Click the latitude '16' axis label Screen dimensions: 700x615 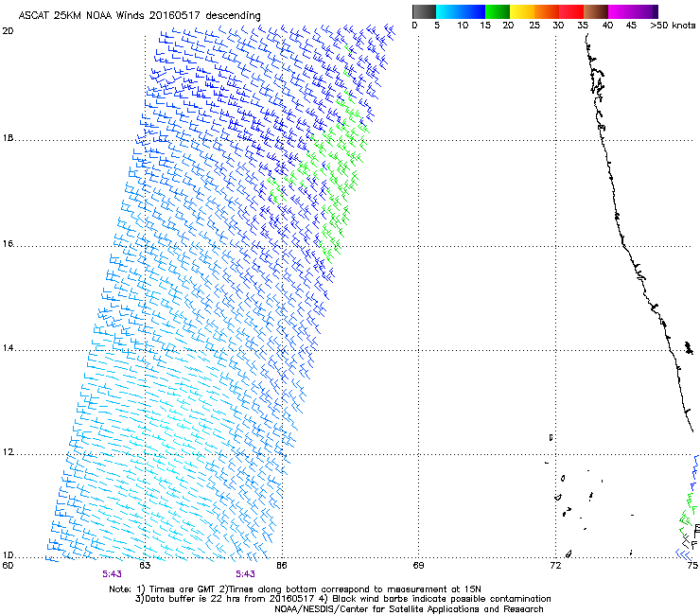[8, 244]
